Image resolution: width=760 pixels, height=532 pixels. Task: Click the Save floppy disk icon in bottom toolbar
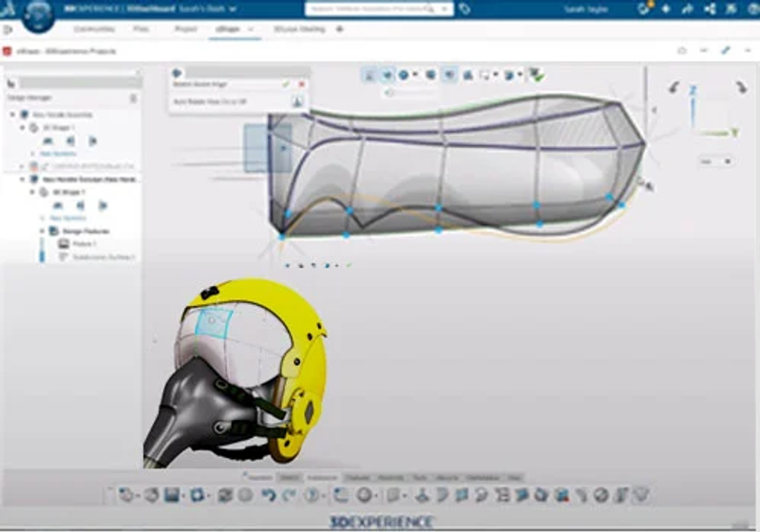[x=172, y=495]
